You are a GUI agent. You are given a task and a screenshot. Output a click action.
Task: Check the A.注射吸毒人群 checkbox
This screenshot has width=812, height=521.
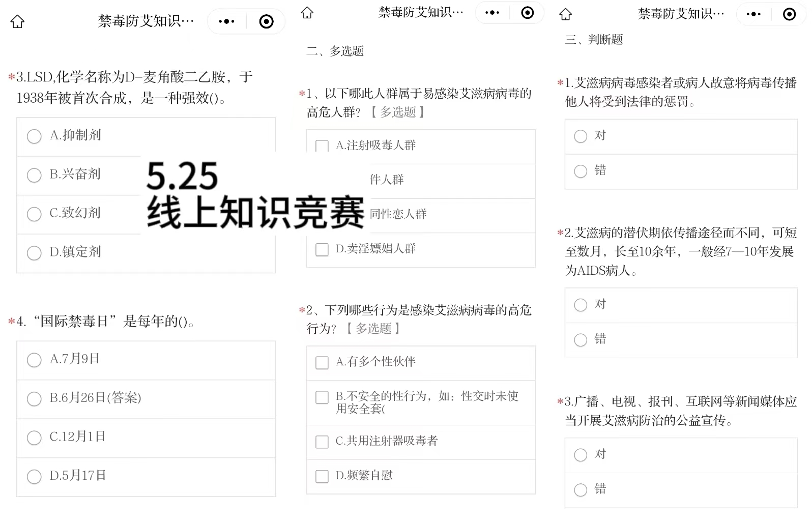[322, 147]
